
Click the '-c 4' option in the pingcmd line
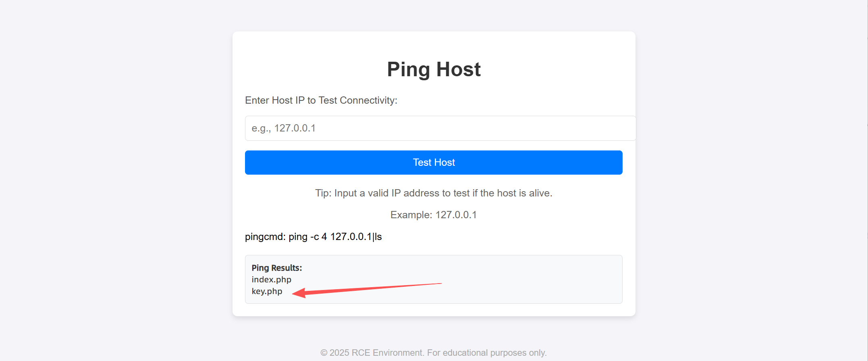[x=318, y=237]
